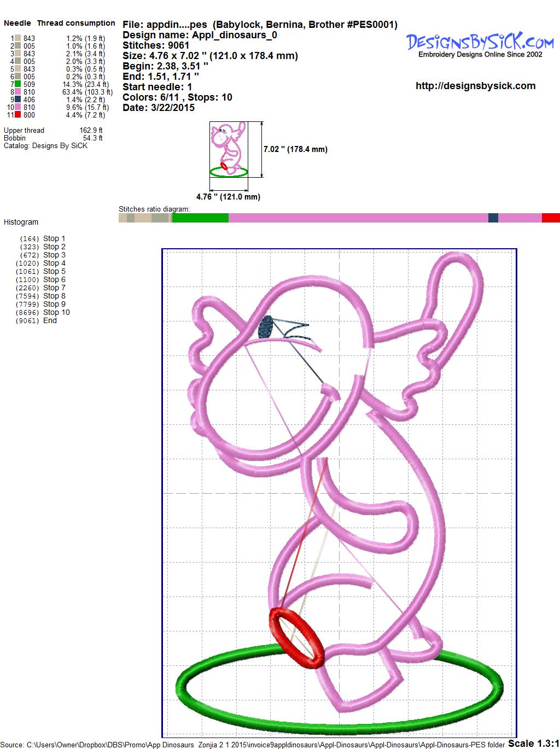Select the green segment in stitches ratio diagram

[x=200, y=218]
